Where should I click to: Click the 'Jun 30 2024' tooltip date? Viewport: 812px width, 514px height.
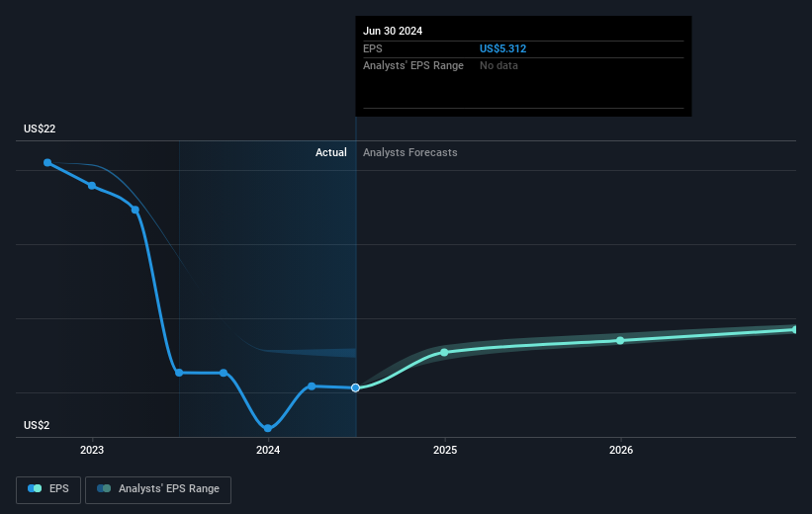[393, 31]
